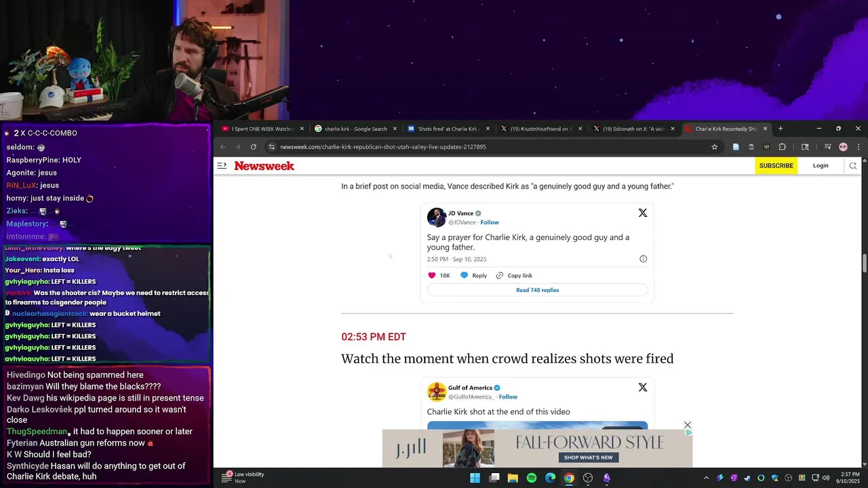Open Chrome three-dot menu
Image resolution: width=868 pixels, height=488 pixels.
point(859,147)
